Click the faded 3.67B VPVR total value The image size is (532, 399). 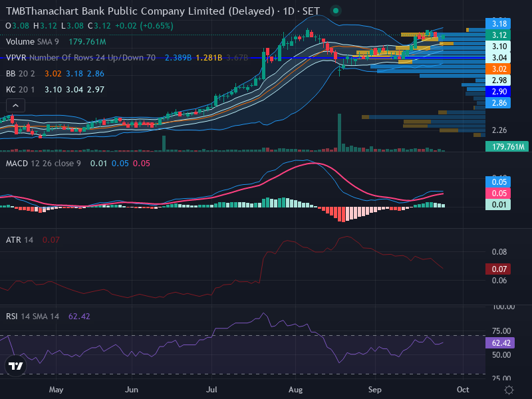point(237,58)
